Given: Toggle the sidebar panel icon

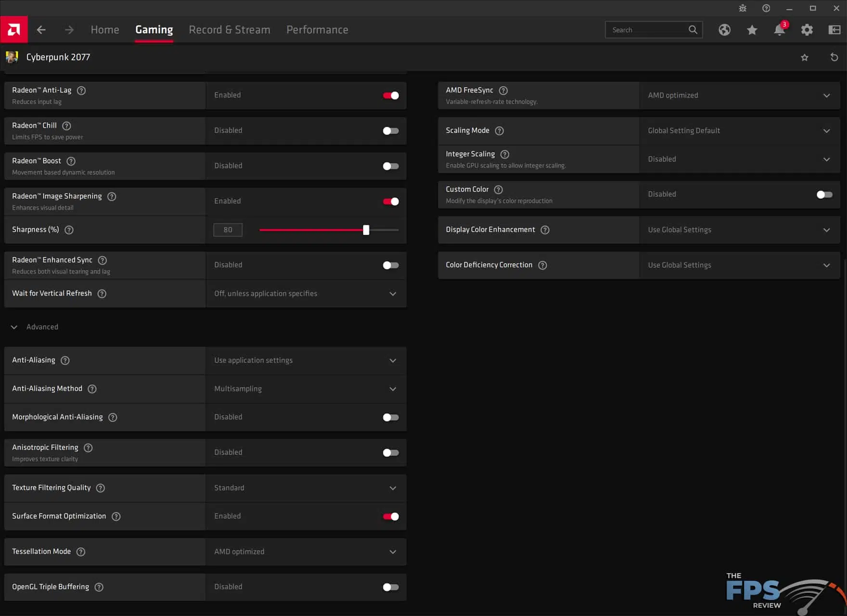Looking at the screenshot, I should pos(834,30).
